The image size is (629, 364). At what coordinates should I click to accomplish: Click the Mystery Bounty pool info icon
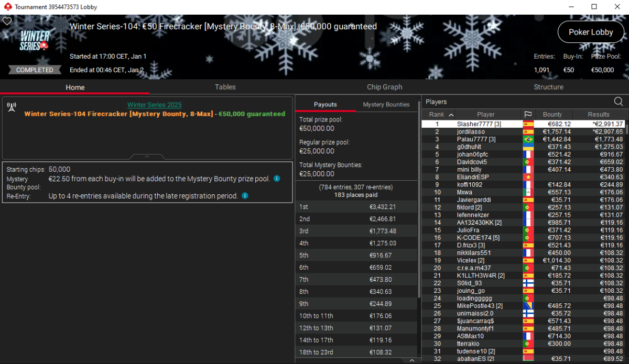pos(277,179)
